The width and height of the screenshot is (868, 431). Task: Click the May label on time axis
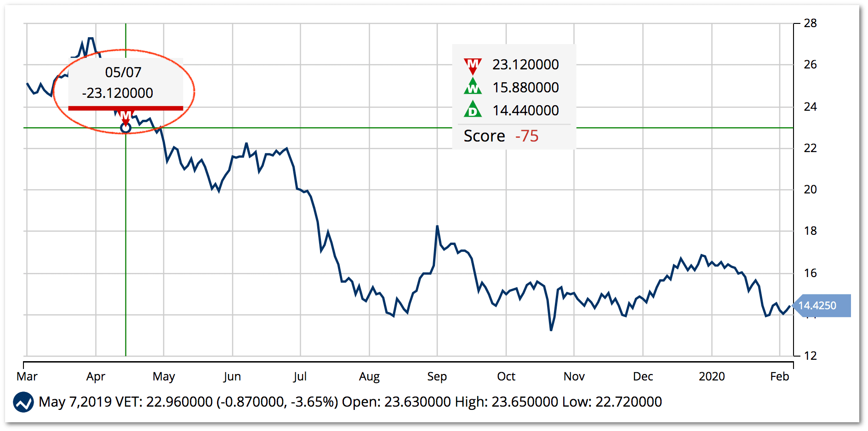pos(164,376)
